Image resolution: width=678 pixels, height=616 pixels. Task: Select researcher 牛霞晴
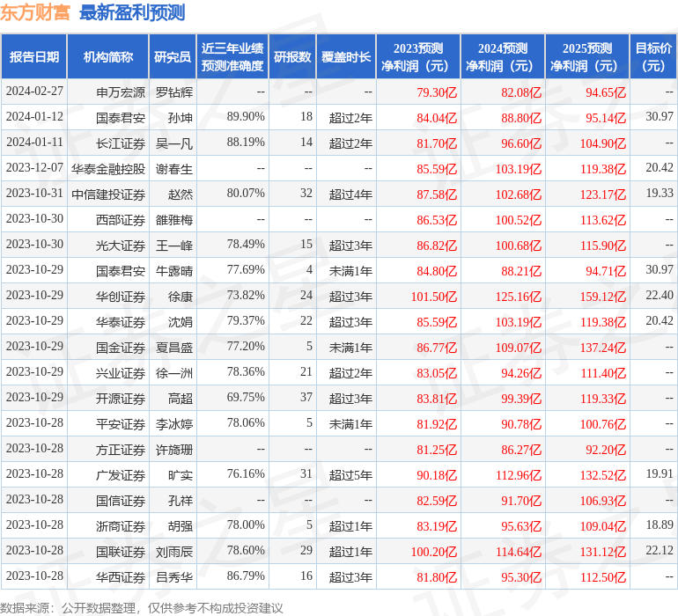tap(173, 271)
